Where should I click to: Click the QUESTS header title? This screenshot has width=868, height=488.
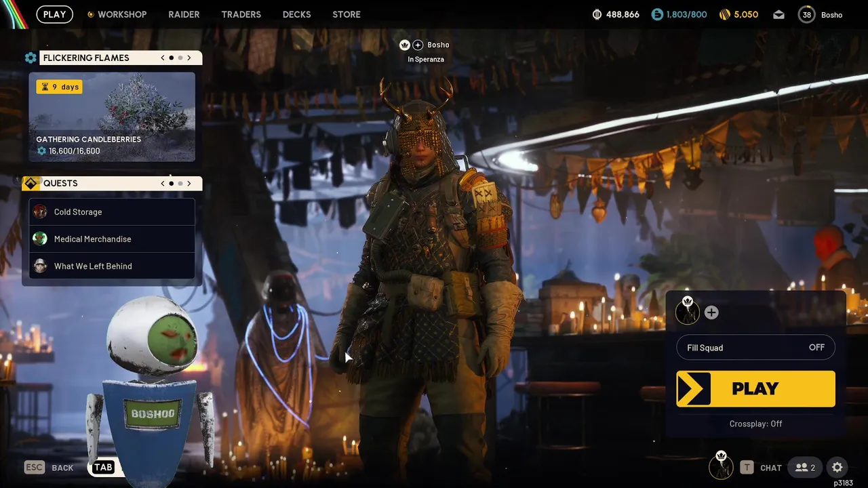pos(60,183)
